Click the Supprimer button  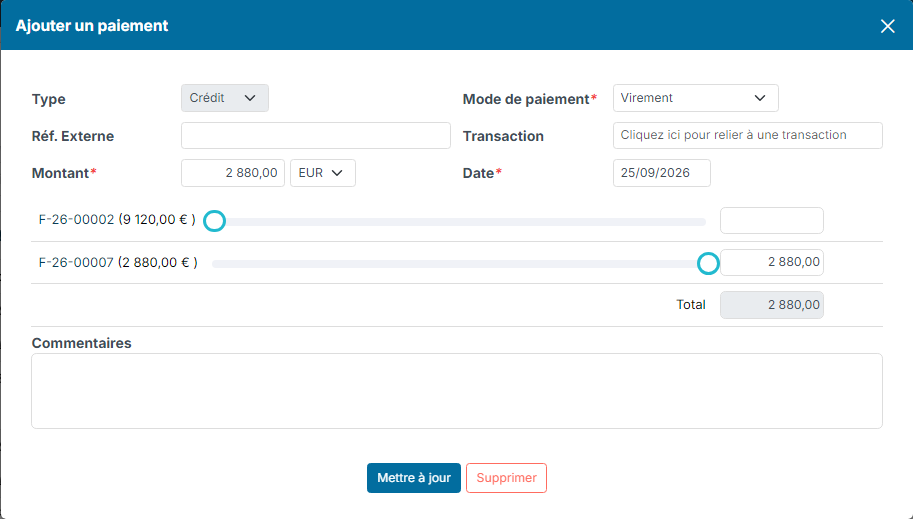click(506, 478)
